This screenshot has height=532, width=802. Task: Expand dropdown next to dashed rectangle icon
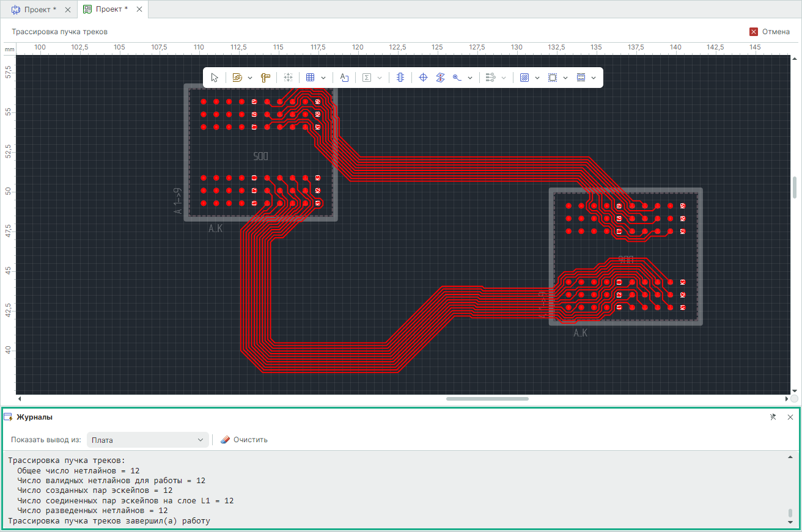pos(565,78)
